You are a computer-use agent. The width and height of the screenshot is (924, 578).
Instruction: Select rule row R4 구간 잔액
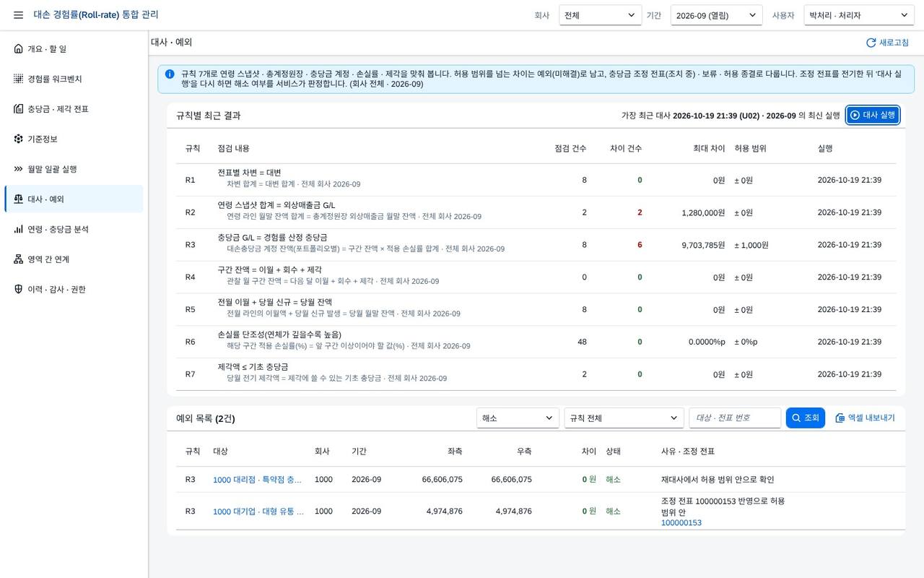[x=536, y=277]
